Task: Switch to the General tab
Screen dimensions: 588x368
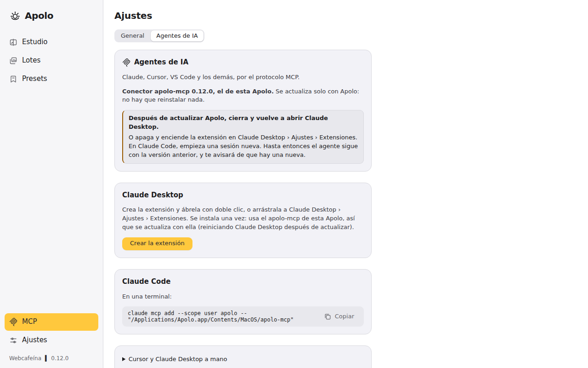Action: click(132, 36)
